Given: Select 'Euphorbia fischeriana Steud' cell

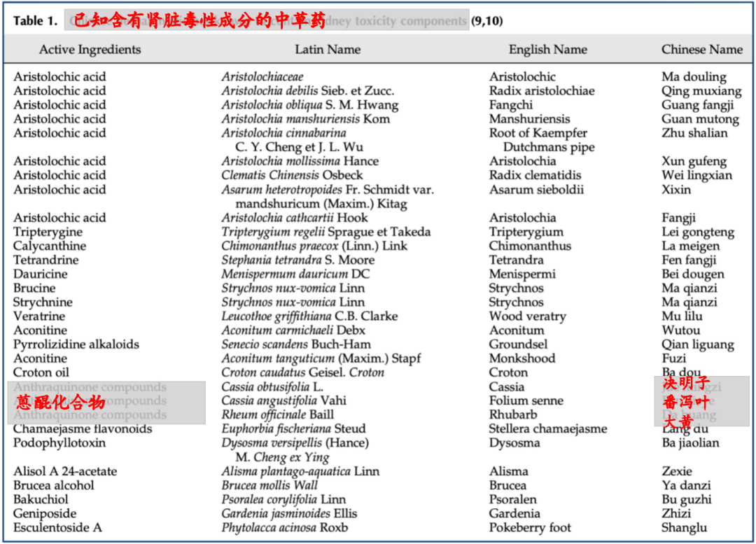Looking at the screenshot, I should [x=293, y=428].
